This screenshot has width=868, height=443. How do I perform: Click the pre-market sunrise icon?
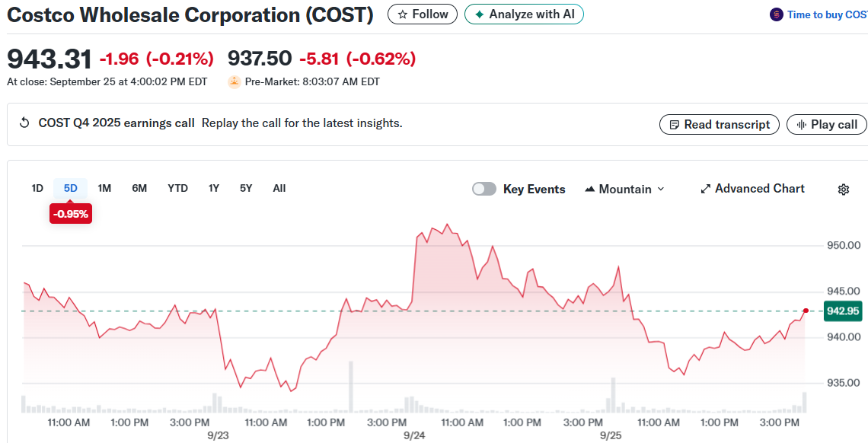[x=235, y=82]
